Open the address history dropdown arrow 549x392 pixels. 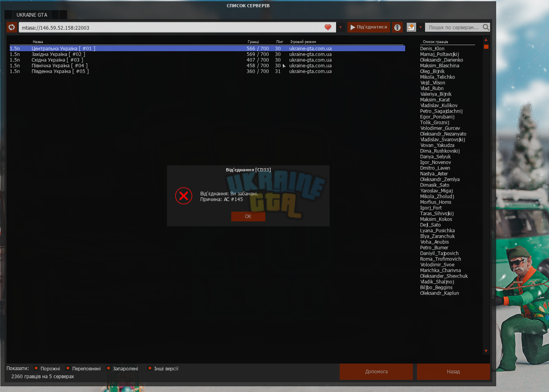pyautogui.click(x=341, y=28)
